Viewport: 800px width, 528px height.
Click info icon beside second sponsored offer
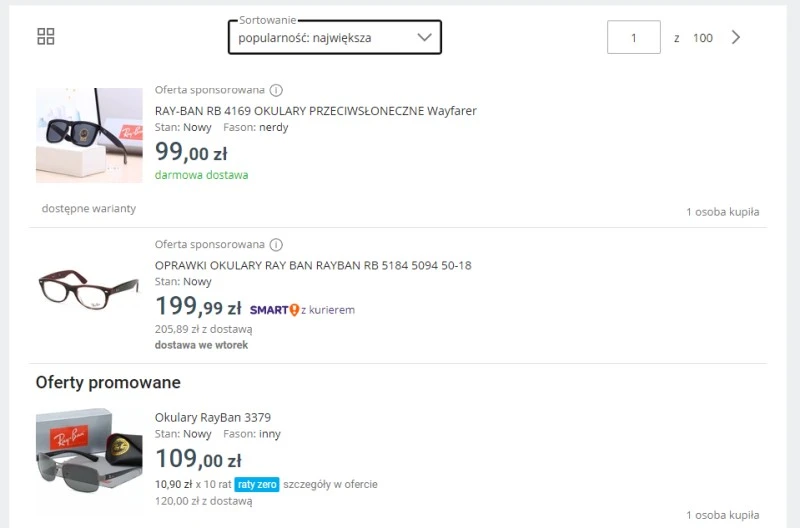pos(277,244)
